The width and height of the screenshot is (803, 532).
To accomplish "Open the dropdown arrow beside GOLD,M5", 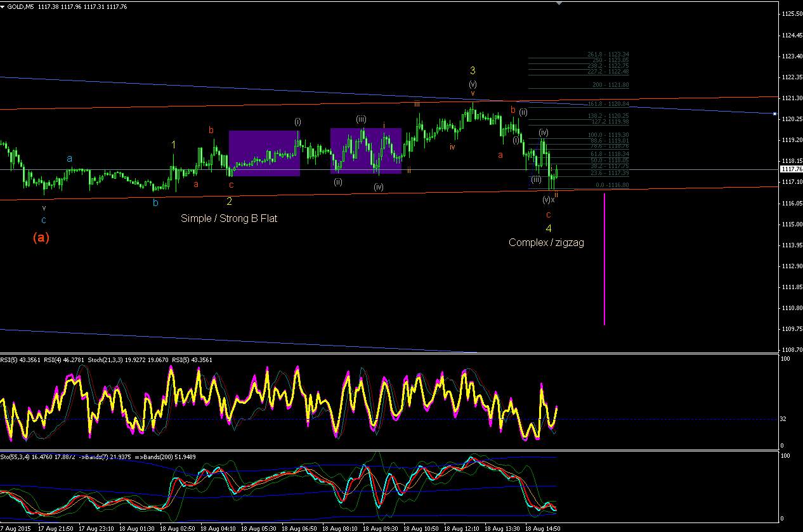I will point(3,6).
